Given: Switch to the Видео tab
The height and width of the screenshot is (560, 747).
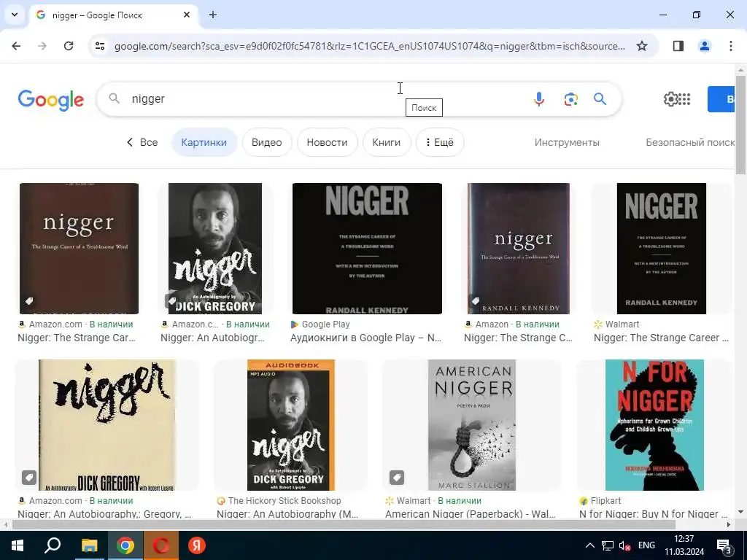Looking at the screenshot, I should (x=267, y=142).
